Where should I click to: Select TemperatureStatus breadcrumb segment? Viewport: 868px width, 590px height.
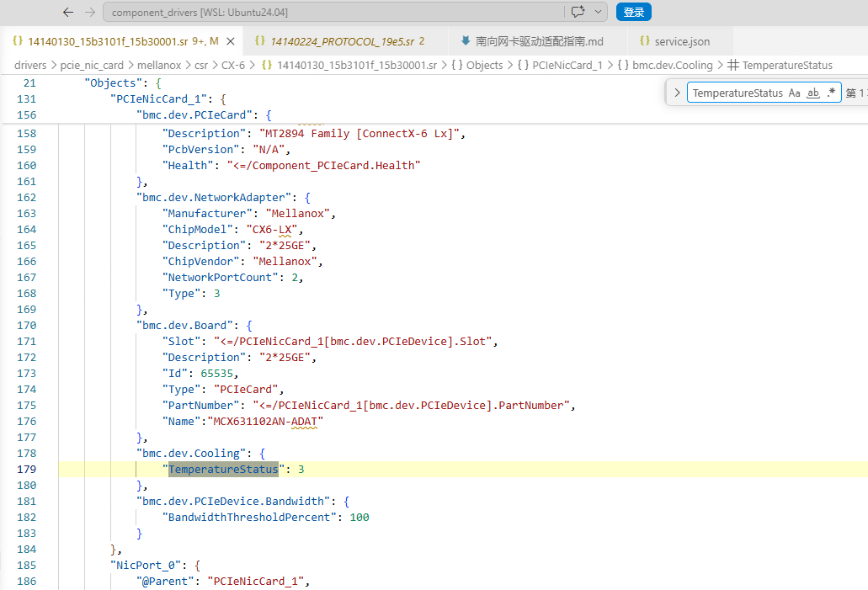787,66
